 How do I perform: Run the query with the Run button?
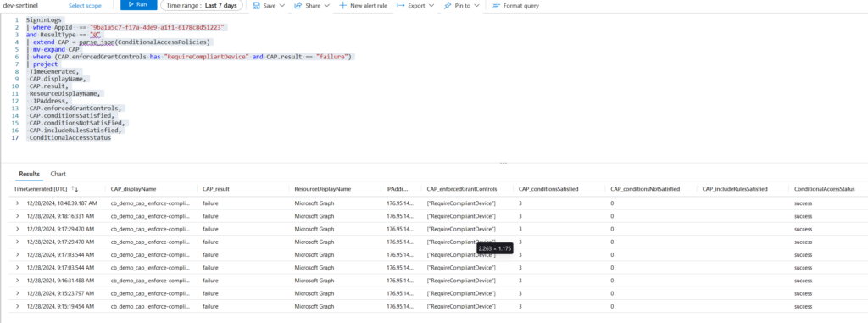pyautogui.click(x=138, y=5)
